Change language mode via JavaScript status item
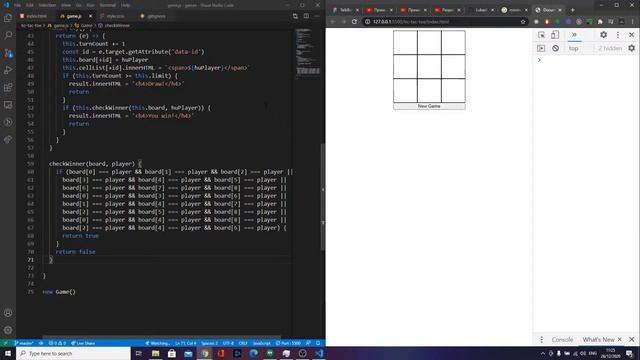Image resolution: width=640 pixels, height=360 pixels. click(262, 343)
